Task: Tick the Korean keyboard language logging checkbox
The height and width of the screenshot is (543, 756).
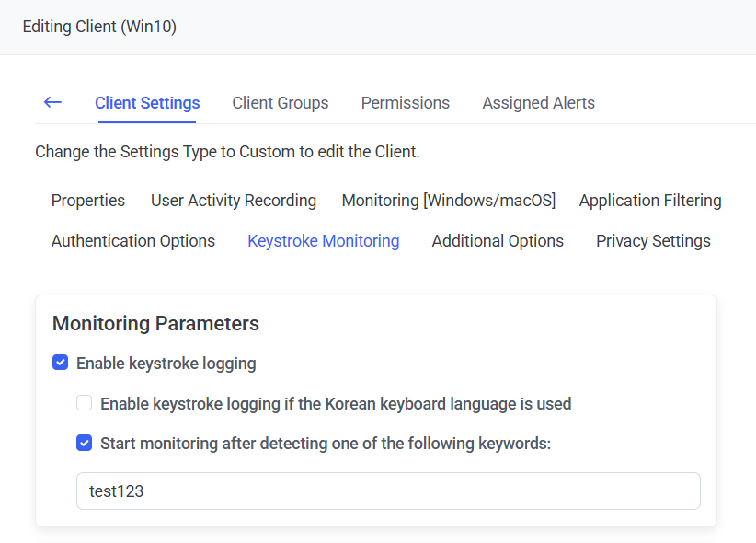Action: (x=85, y=403)
